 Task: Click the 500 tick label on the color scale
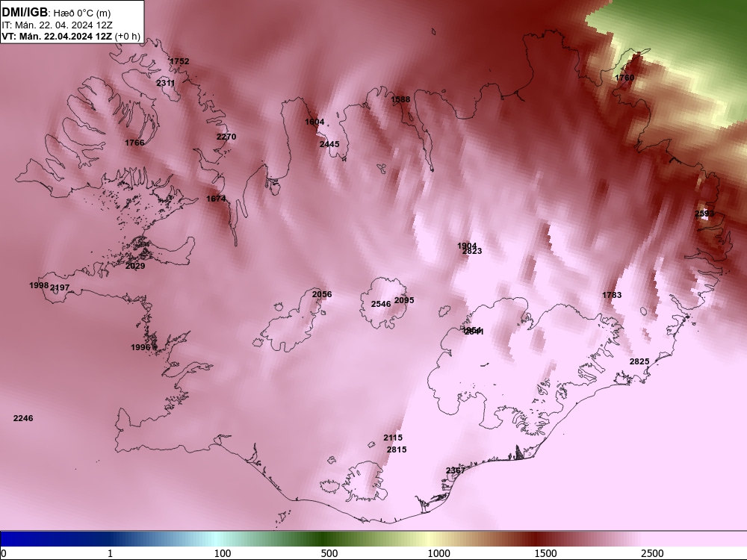click(329, 553)
